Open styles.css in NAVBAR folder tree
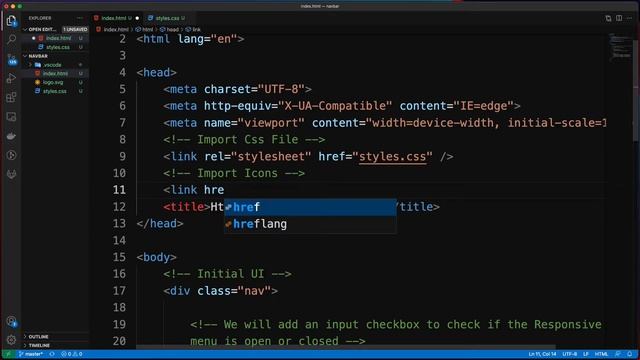640x360 pixels. (x=54, y=91)
